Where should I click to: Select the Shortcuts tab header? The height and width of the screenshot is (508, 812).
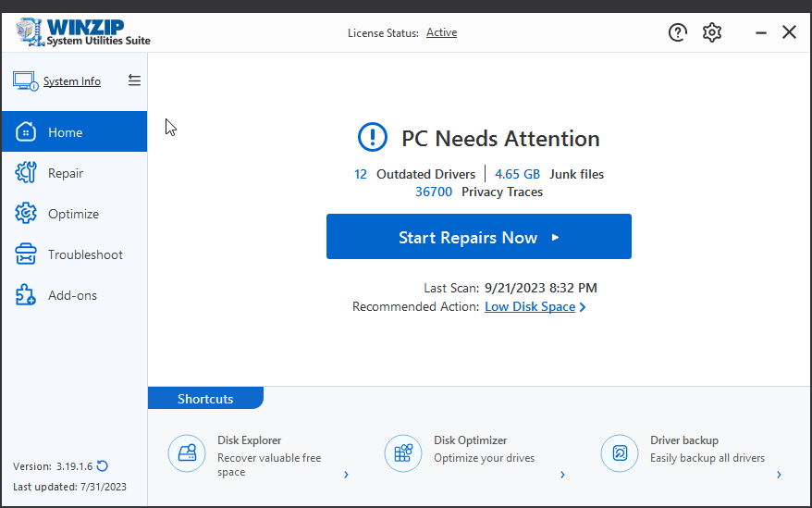click(x=205, y=399)
